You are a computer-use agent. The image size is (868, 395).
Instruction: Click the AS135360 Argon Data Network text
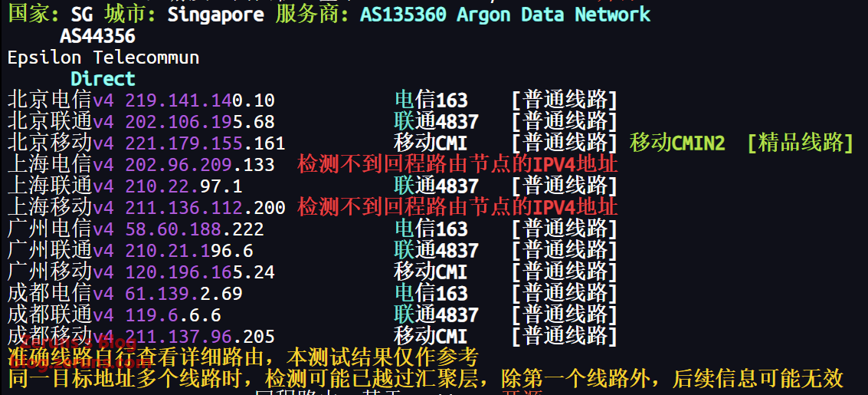tap(505, 14)
